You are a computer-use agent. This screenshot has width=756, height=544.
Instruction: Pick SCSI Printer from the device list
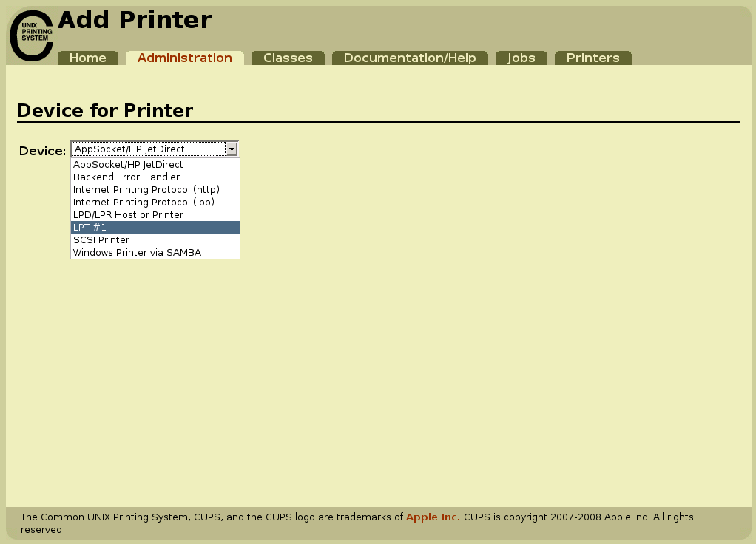(x=101, y=239)
